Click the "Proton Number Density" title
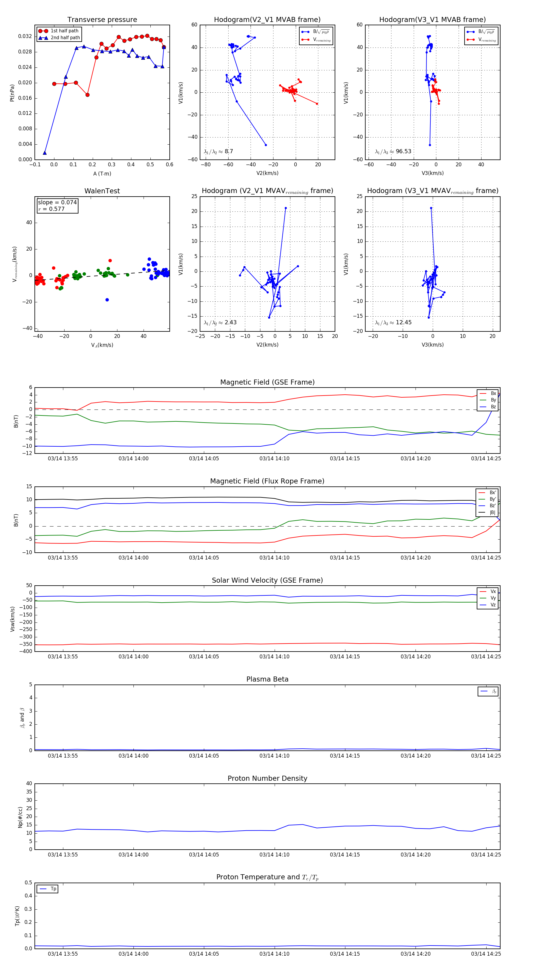This screenshot has height=980, width=535. [x=267, y=778]
